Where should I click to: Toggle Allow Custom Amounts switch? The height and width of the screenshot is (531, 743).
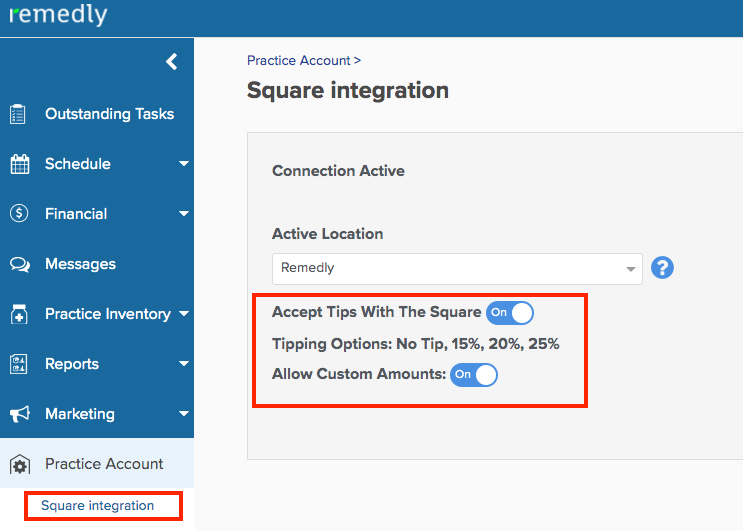(473, 375)
